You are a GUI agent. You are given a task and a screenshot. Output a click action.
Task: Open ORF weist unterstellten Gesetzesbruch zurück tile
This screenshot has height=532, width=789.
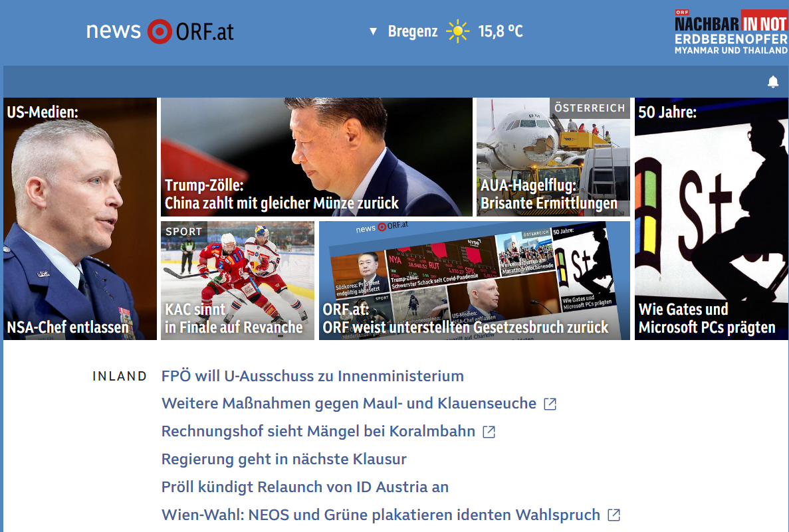click(x=475, y=280)
